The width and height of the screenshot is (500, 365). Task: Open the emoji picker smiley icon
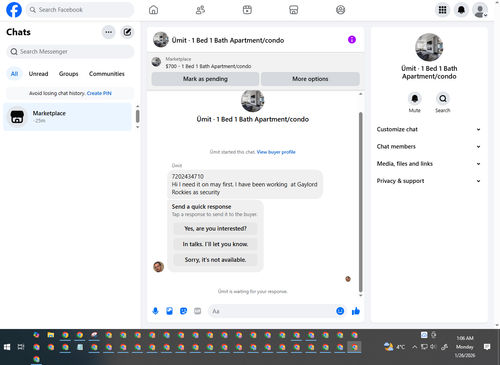(340, 311)
